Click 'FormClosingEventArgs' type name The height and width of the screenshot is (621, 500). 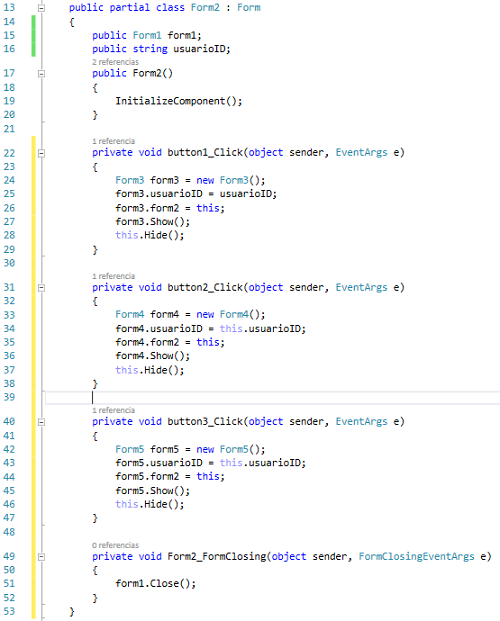[416, 556]
